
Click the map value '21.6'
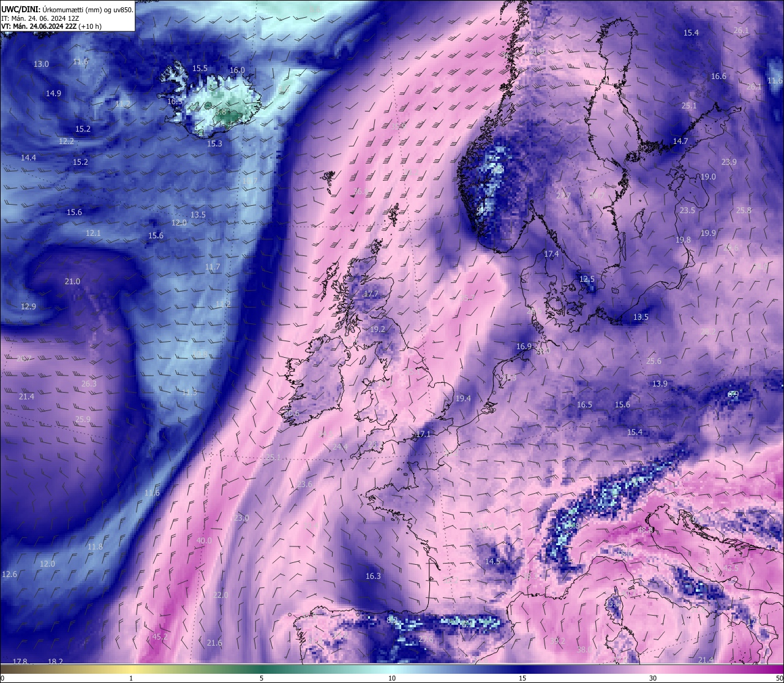point(214,643)
